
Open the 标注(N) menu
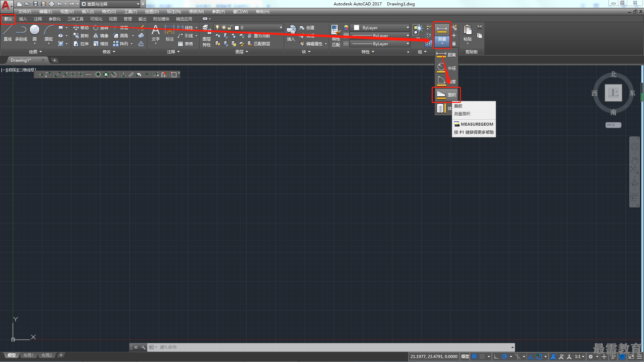tap(174, 12)
